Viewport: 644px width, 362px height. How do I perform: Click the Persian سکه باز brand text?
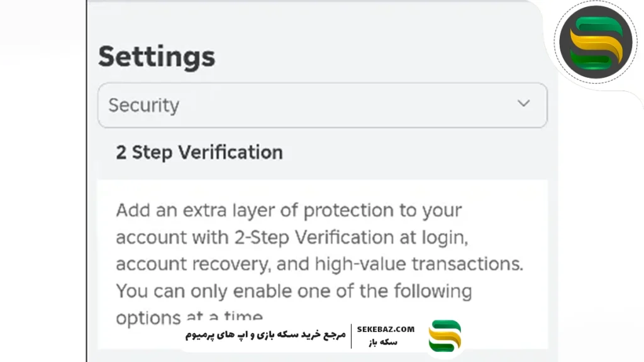point(386,343)
